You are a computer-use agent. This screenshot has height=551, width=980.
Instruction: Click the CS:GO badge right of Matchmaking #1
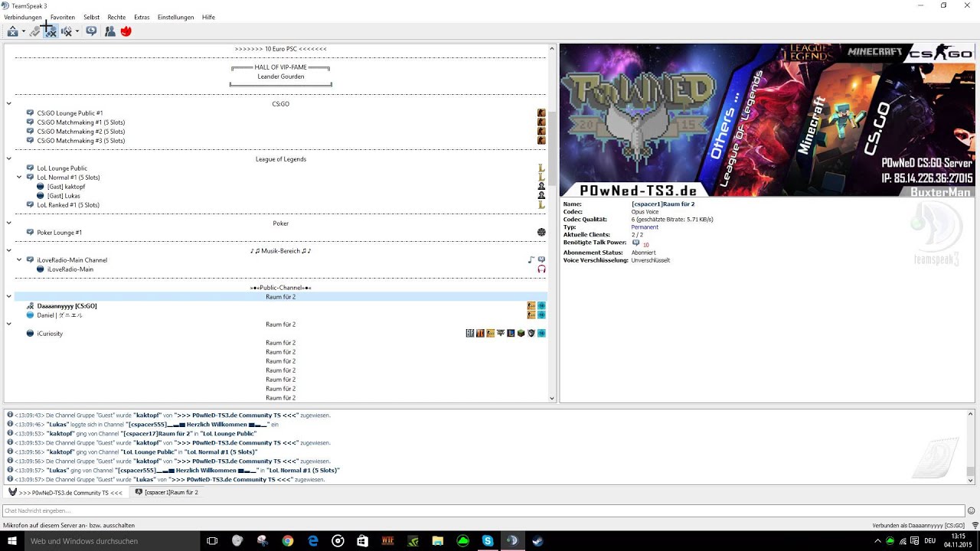pyautogui.click(x=541, y=122)
